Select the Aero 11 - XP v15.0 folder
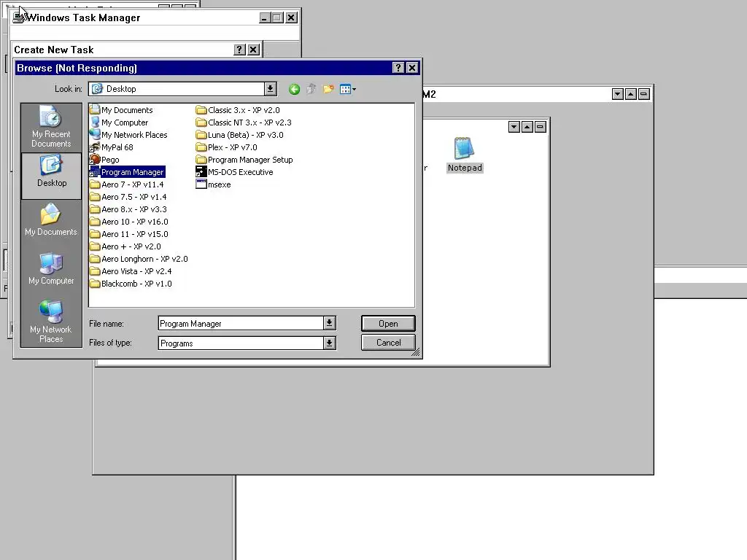Screen dimensions: 747x560 coord(129,234)
